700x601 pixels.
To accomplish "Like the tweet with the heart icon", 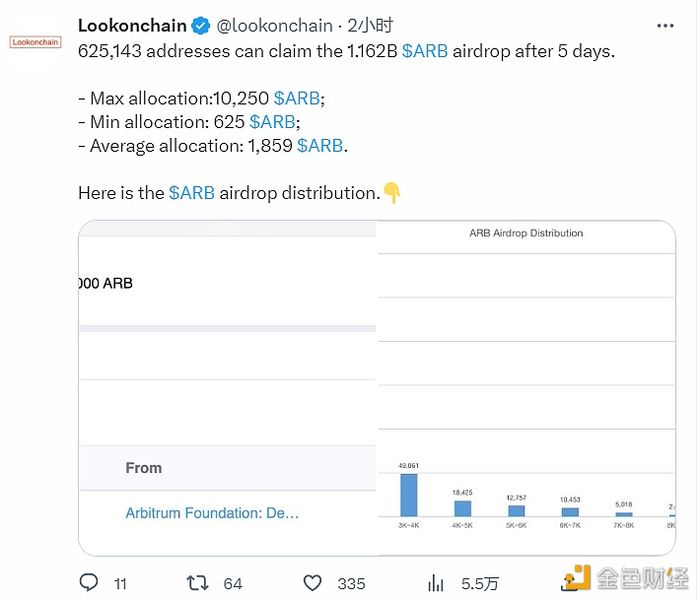I will pos(315,582).
